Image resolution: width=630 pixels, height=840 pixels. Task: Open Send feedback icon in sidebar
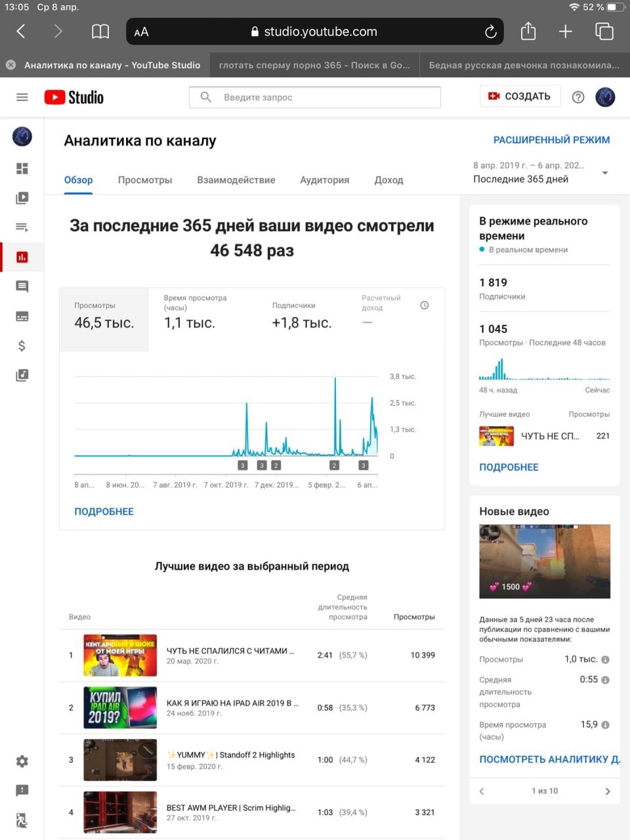point(22,791)
